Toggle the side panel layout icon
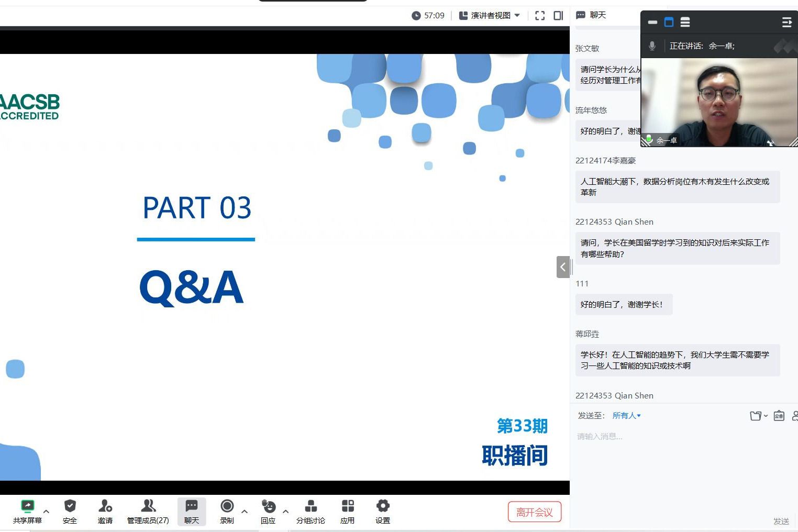The width and height of the screenshot is (798, 532). click(x=558, y=16)
